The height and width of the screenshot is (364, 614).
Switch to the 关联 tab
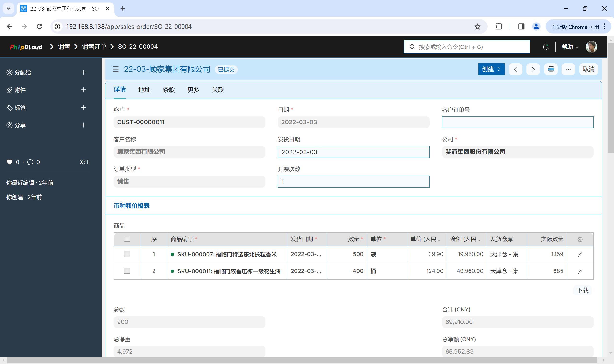(x=218, y=90)
